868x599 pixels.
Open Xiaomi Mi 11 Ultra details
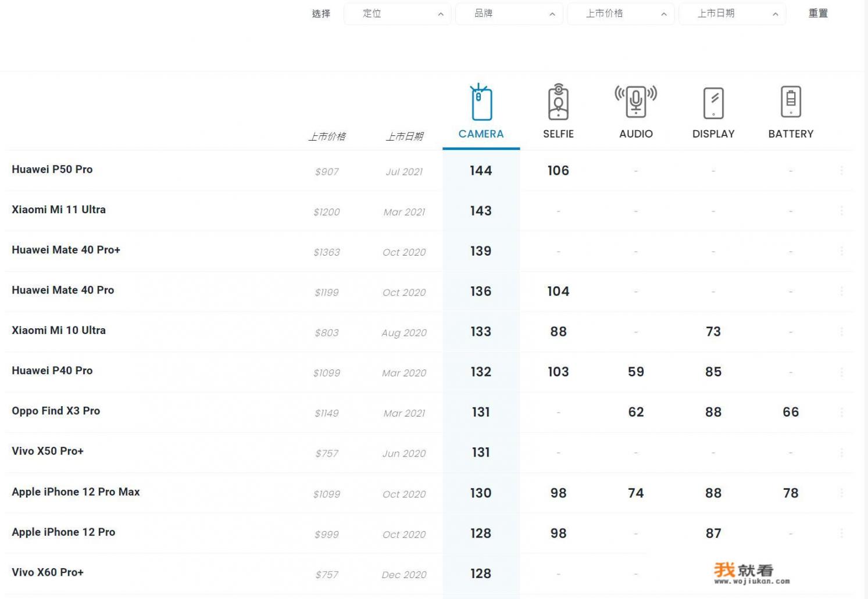59,209
